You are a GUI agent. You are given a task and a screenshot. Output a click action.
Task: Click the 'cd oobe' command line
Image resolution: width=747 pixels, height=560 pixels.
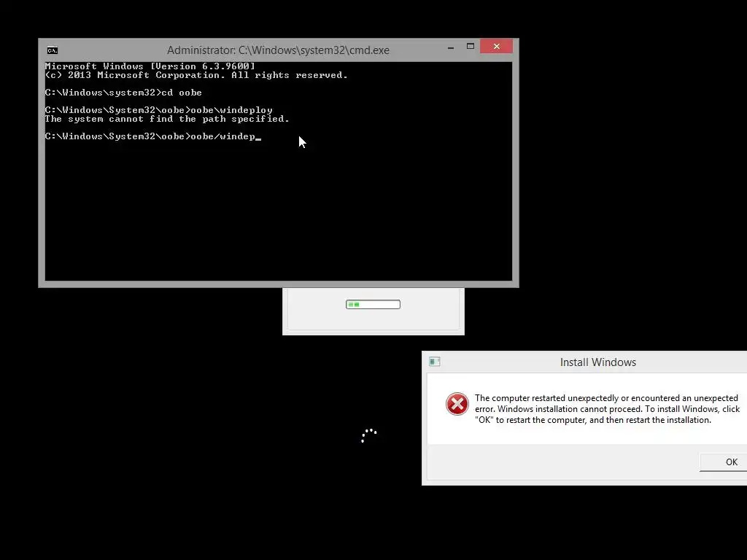123,93
